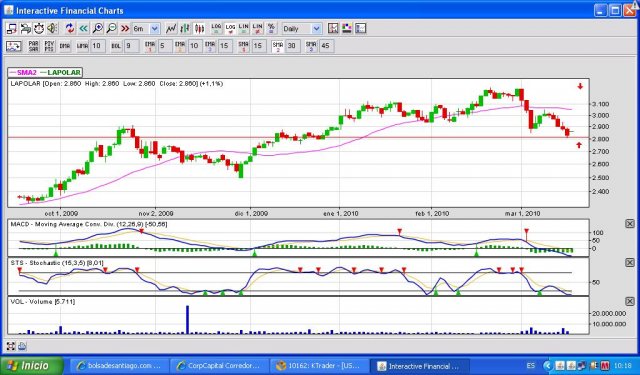Image resolution: width=640 pixels, height=375 pixels.
Task: Open the 6m time range dropdown
Action: (x=146, y=29)
